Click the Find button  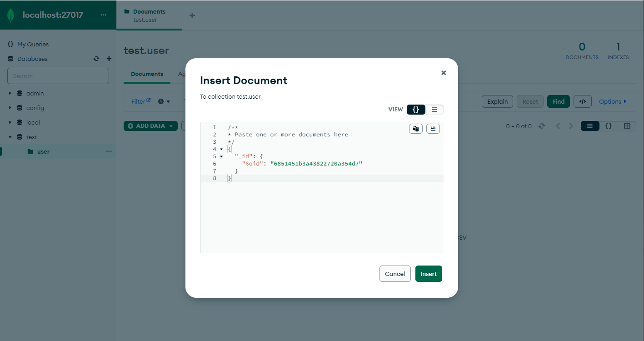559,101
